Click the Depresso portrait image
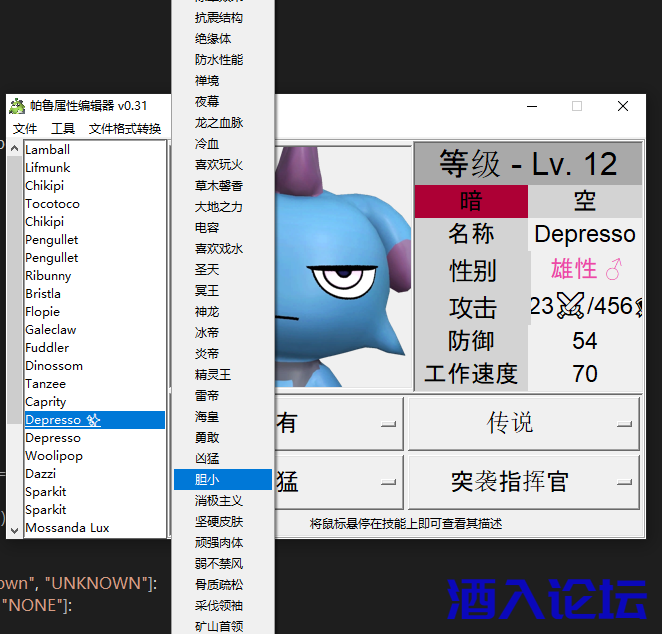662x634 pixels. pos(343,267)
